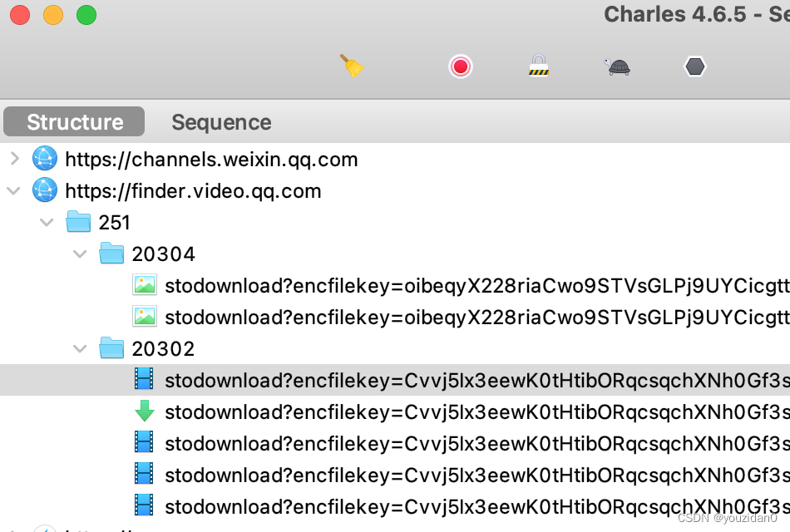The height and width of the screenshot is (532, 790).
Task: Select third Cvvj5lx3 request under 20302
Action: (477, 444)
